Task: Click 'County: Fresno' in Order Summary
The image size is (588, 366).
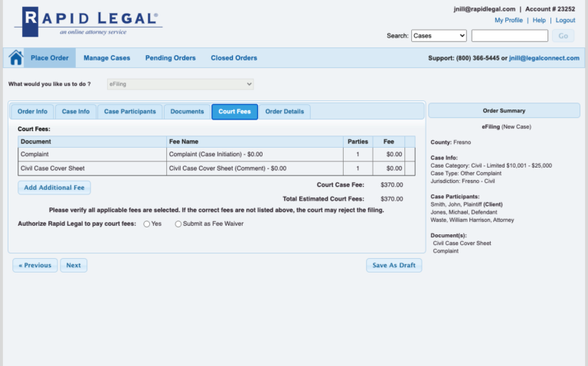Action: pyautogui.click(x=450, y=142)
